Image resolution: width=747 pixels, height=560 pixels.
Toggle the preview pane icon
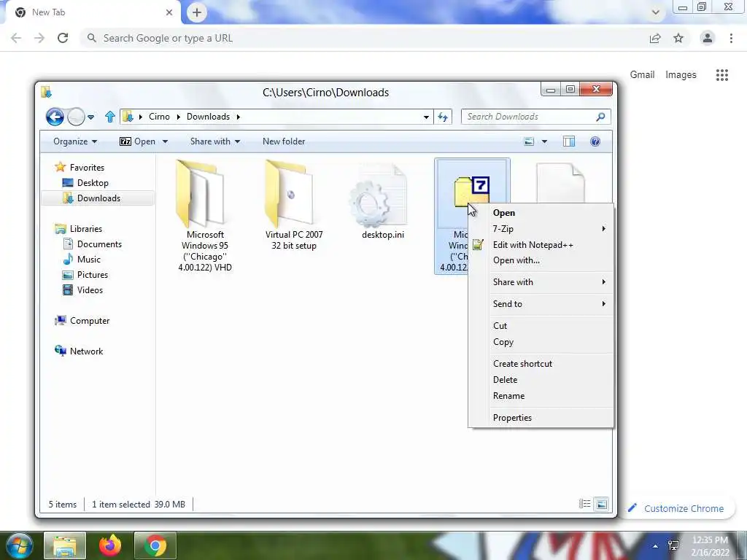click(569, 141)
